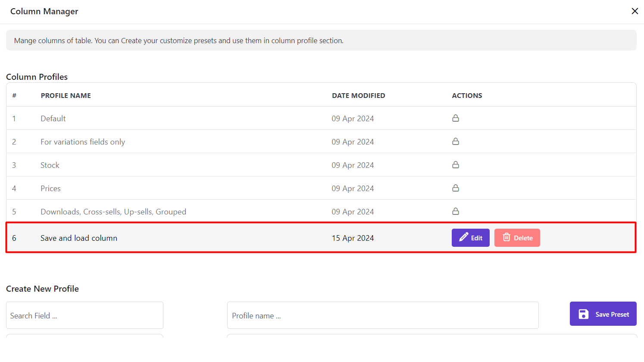Viewport: 644px width, 362px height.
Task: Select the For variations fields only profile
Action: (83, 142)
